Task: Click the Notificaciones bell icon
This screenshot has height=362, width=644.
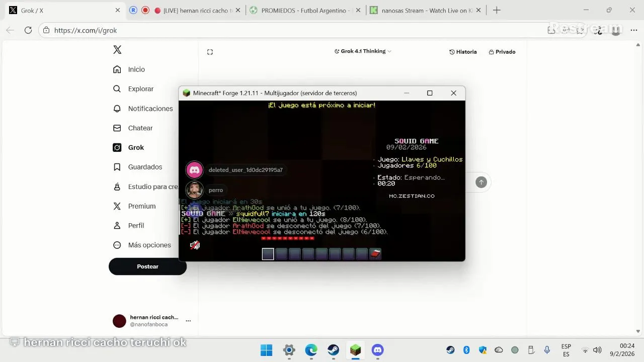Action: click(117, 109)
